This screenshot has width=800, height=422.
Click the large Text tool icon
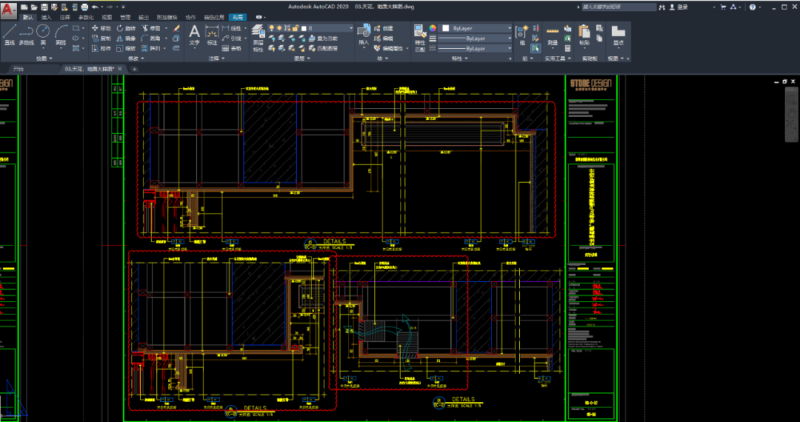coord(195,33)
